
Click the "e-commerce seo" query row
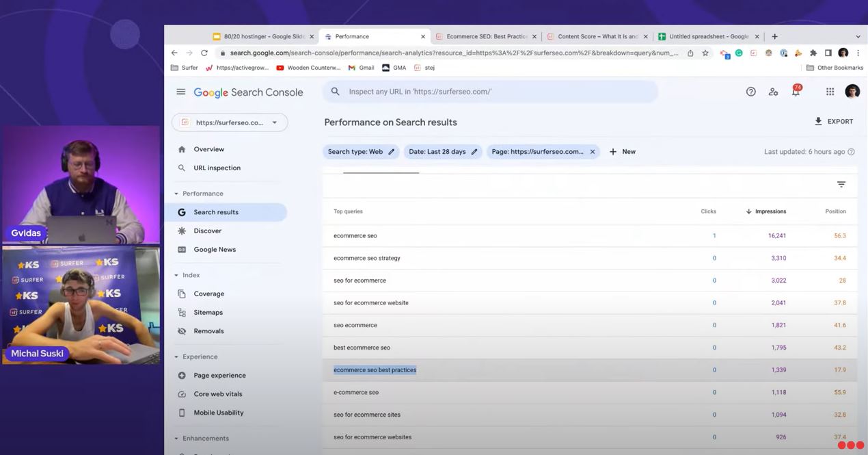click(590, 393)
